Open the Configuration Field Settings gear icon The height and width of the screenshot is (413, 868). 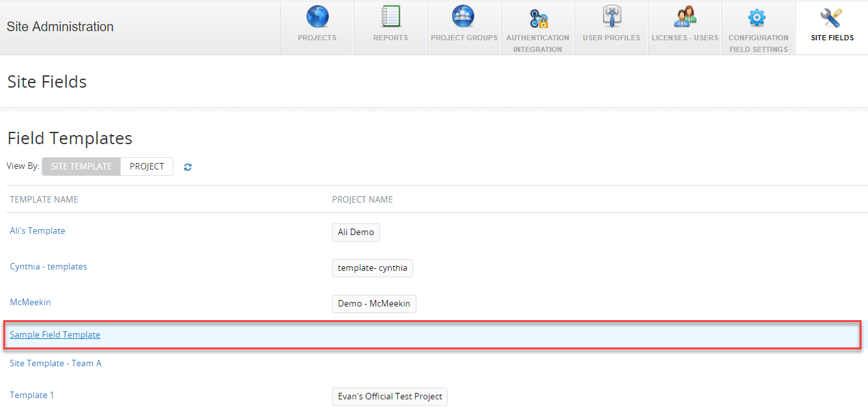pos(758,18)
